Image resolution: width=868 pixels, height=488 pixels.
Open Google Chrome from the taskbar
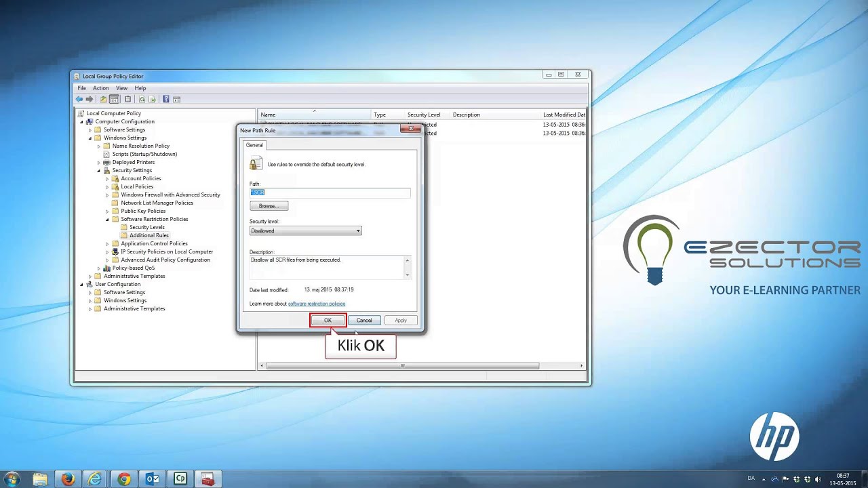[x=123, y=479]
